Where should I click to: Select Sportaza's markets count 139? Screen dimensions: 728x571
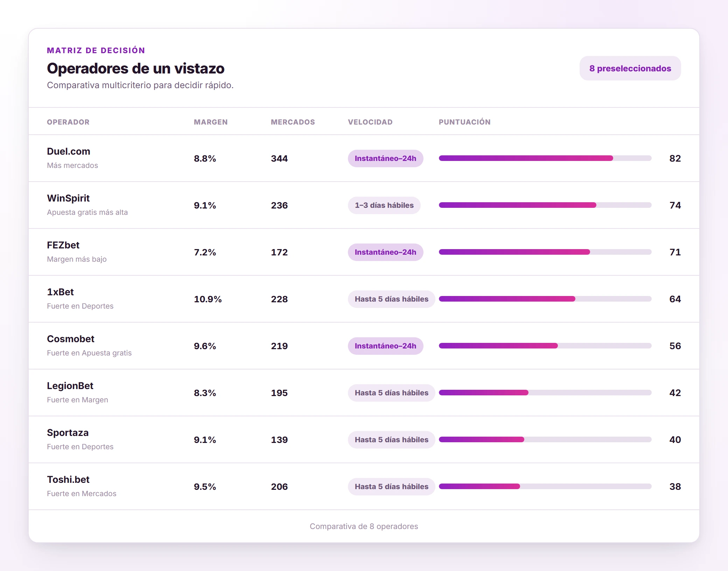[279, 440]
